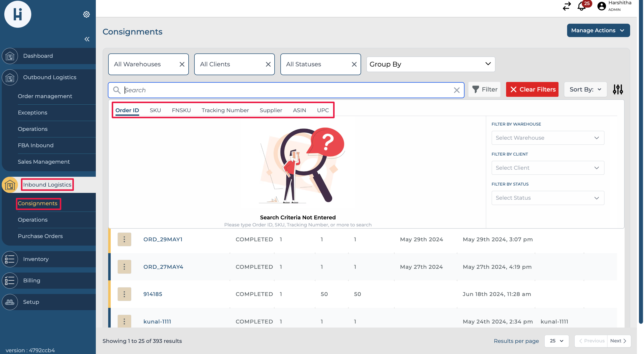Open the Select Warehouse dropdown

click(548, 138)
